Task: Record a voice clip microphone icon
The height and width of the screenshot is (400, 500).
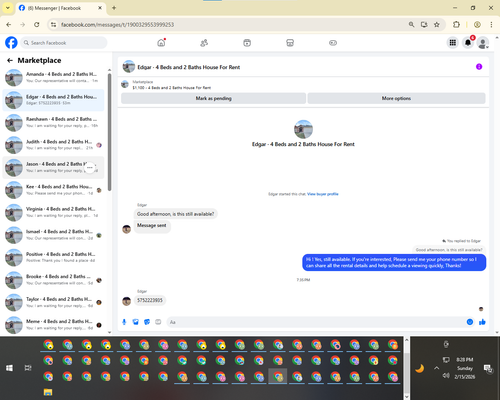Action: point(124,322)
